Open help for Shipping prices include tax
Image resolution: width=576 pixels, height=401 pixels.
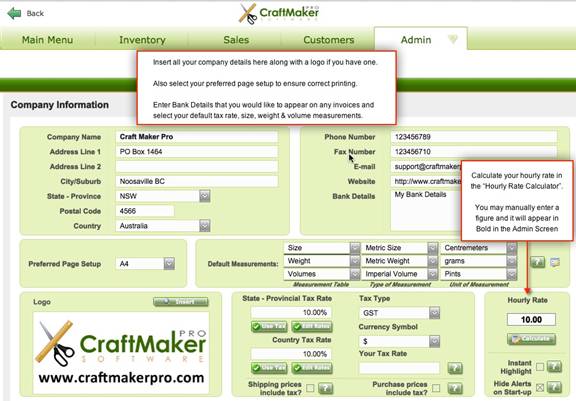(325, 388)
